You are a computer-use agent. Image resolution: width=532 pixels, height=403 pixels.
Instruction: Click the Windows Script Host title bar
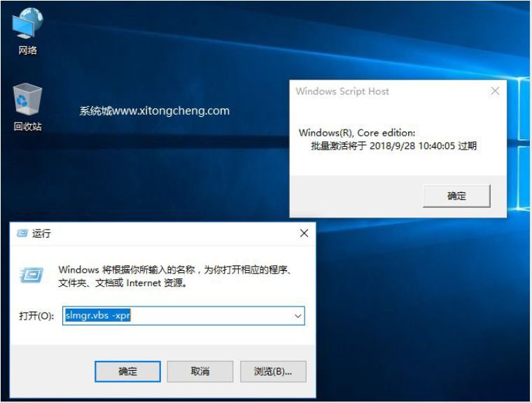385,92
